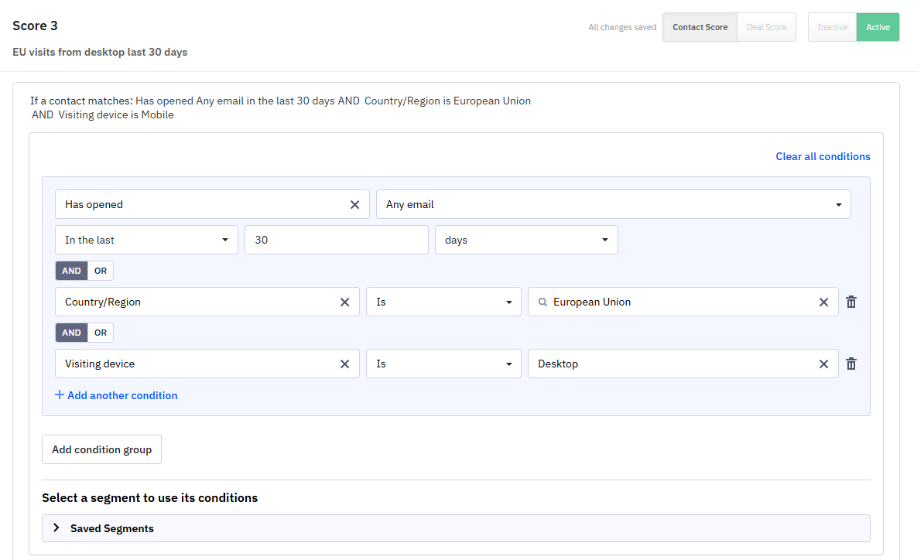Switch the score to Inactive
The image size is (924, 560).
coord(832,26)
